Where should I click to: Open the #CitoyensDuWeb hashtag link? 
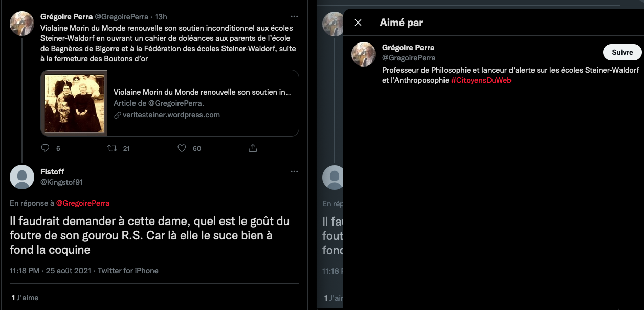[x=481, y=80]
